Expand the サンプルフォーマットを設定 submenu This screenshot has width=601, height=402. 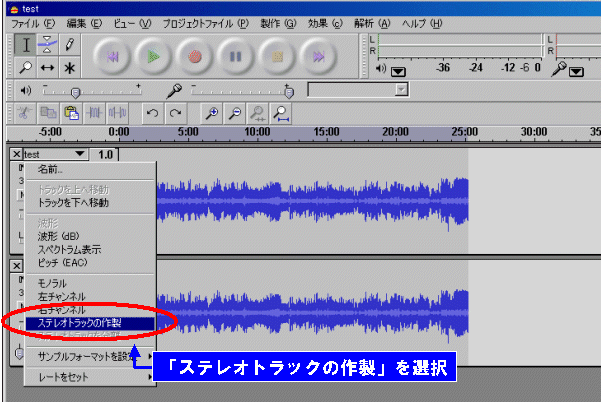tap(90, 356)
